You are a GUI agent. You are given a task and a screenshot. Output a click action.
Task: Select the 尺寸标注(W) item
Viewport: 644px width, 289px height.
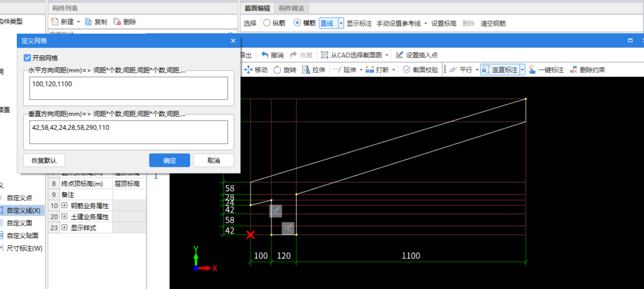tap(24, 248)
